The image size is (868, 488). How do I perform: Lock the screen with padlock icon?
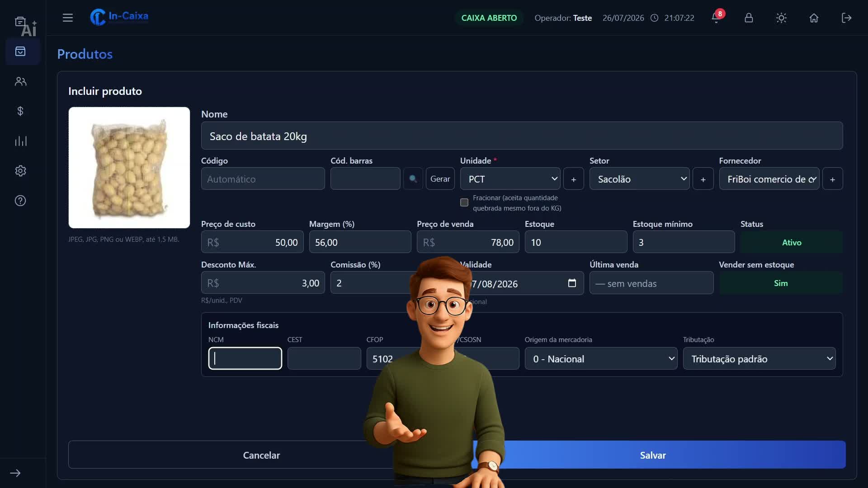[x=749, y=18]
